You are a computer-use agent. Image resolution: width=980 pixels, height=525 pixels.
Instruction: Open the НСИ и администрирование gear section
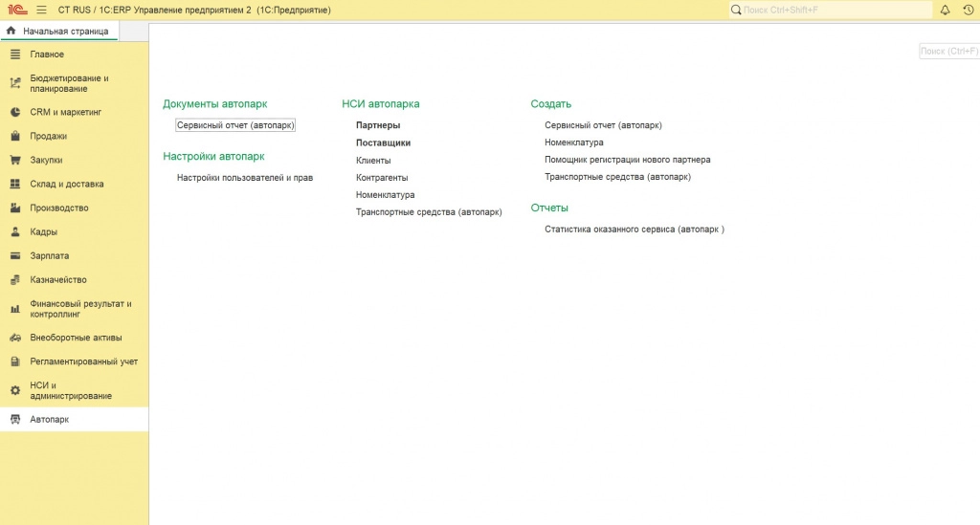[70, 390]
